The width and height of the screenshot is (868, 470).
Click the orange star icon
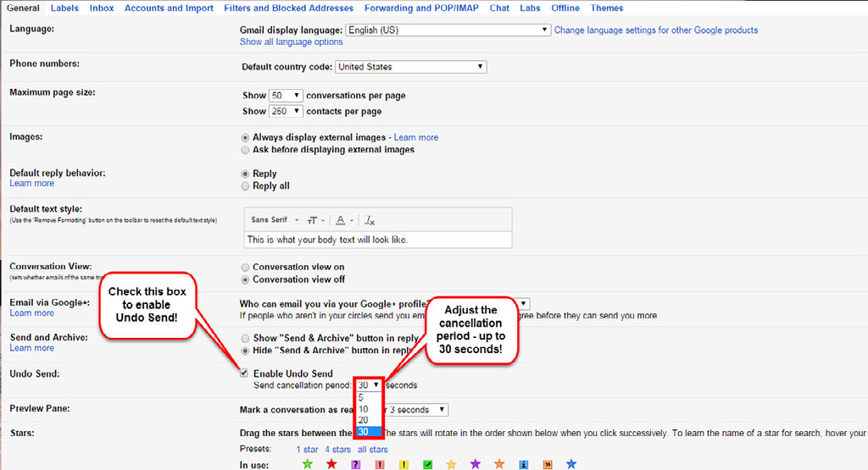click(499, 464)
